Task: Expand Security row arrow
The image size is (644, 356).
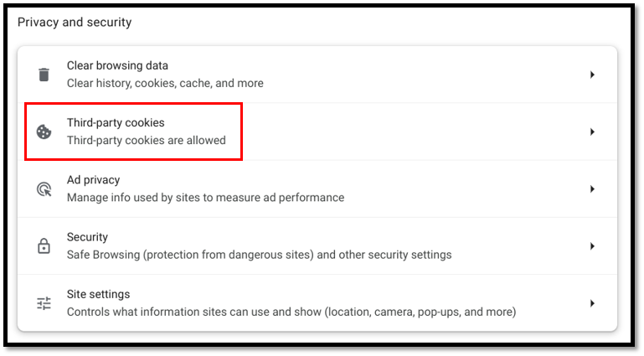Action: [591, 246]
